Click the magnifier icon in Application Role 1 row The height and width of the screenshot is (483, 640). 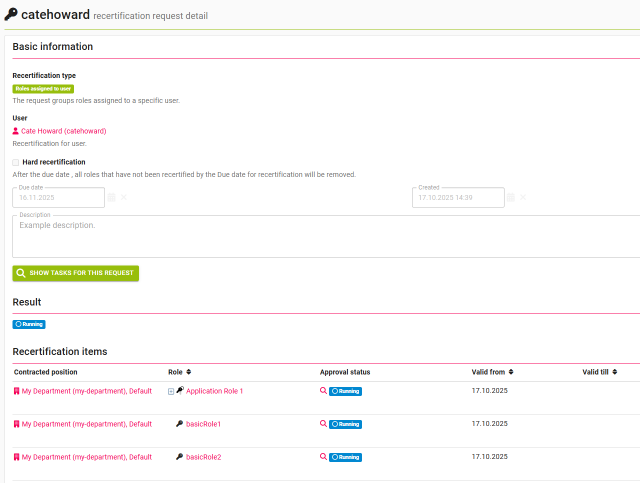(323, 391)
